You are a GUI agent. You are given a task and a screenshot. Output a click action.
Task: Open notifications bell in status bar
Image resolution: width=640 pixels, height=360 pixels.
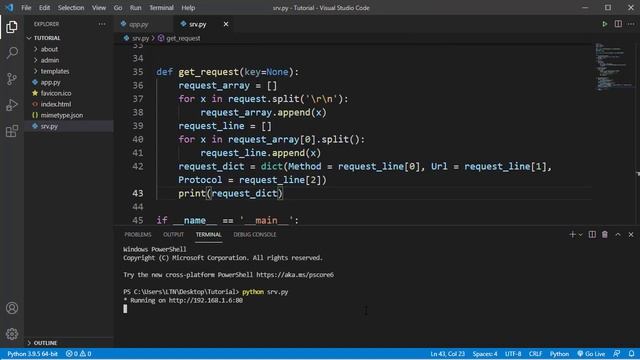tap(631, 354)
